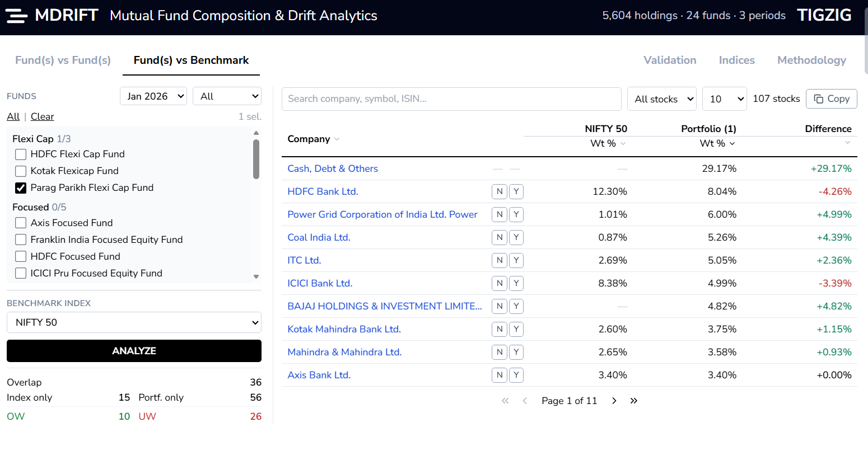Click the 107 stocks count text

click(x=776, y=98)
